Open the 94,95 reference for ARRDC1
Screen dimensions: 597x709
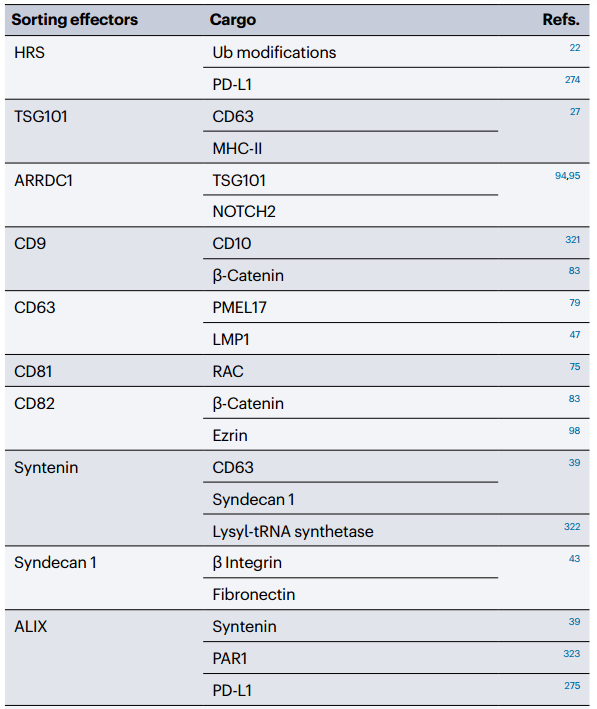point(567,176)
